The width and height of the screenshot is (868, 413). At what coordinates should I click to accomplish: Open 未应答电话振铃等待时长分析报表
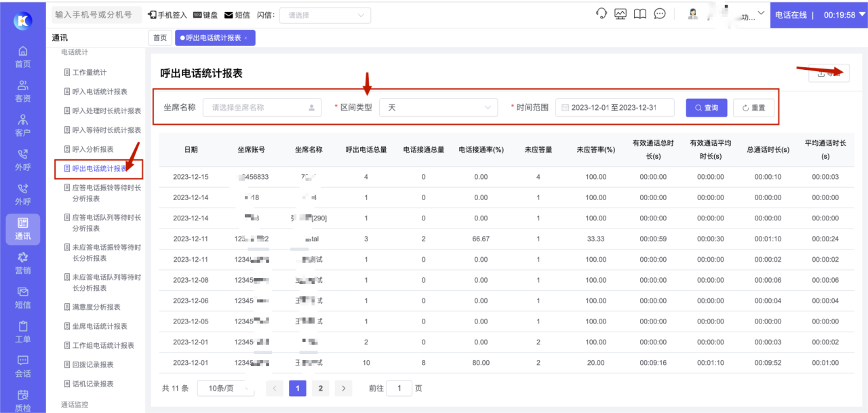coord(102,252)
